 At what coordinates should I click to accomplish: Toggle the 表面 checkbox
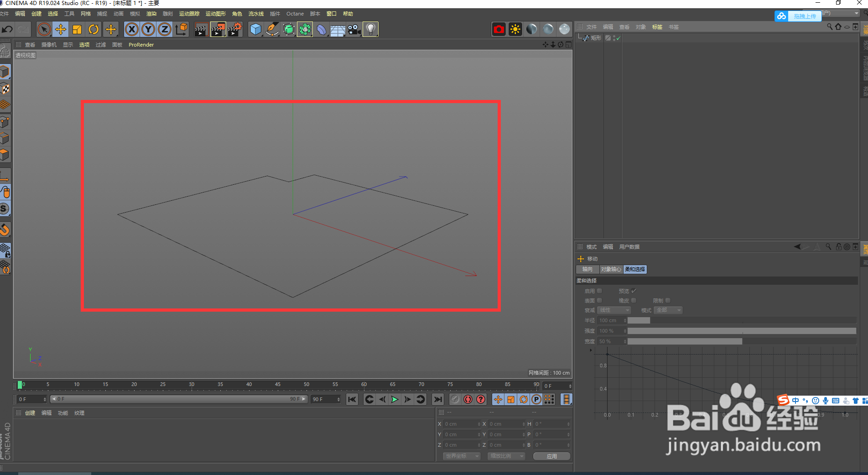point(600,300)
